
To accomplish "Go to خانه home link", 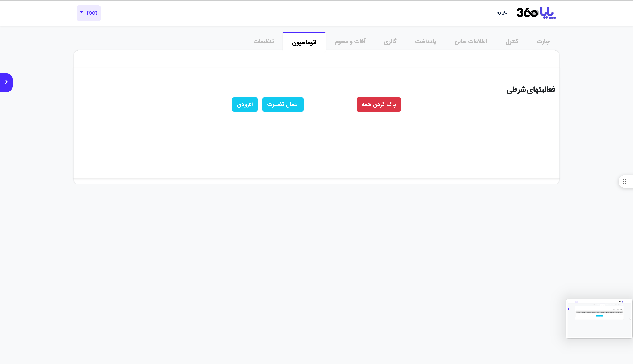I will 501,13.
